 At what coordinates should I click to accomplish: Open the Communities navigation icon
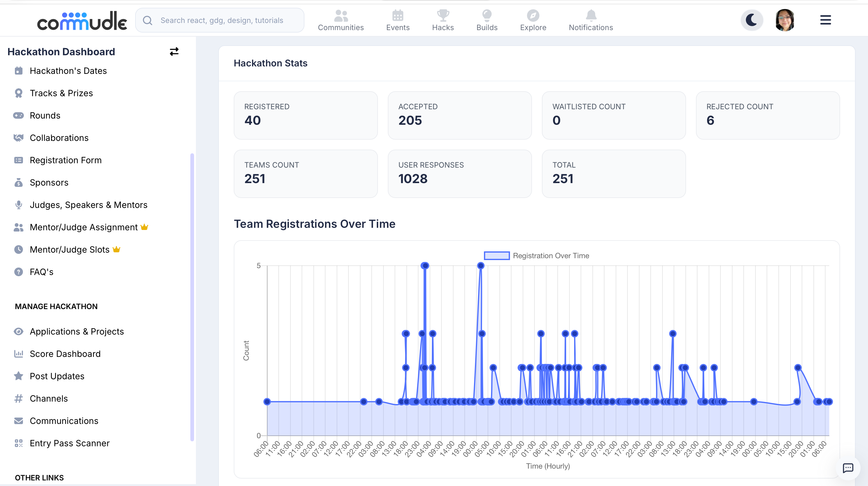pos(341,15)
